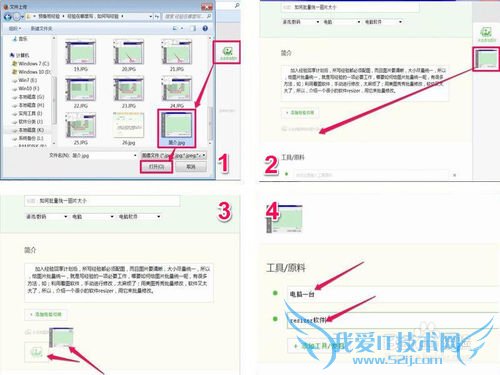
Task: Click the search magnifier in dialog search box
Action: pyautogui.click(x=209, y=16)
